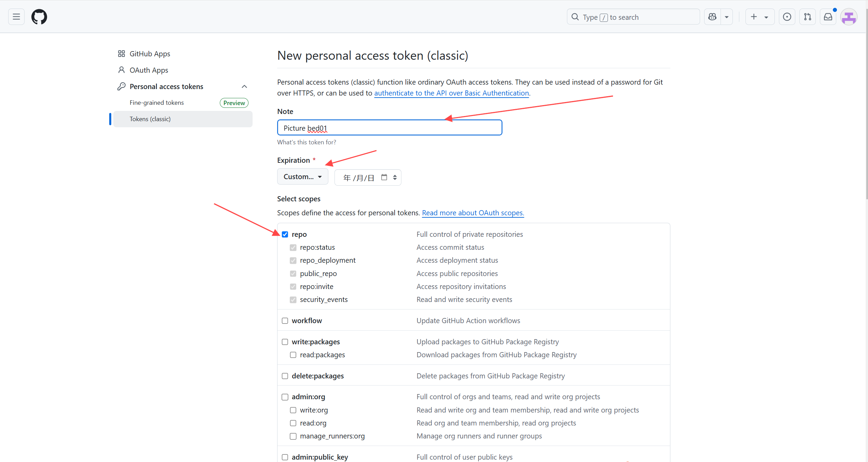The height and width of the screenshot is (462, 868).
Task: Open the calendar date picker icon
Action: (384, 177)
